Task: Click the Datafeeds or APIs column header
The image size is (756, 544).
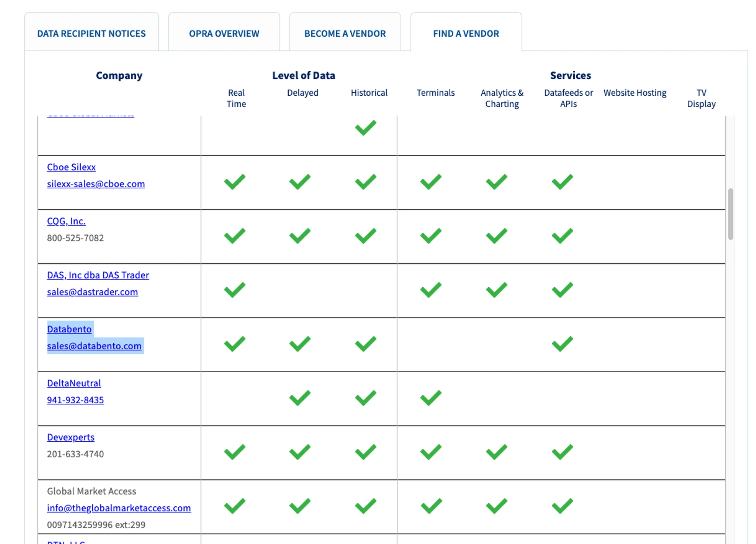Action: point(568,98)
